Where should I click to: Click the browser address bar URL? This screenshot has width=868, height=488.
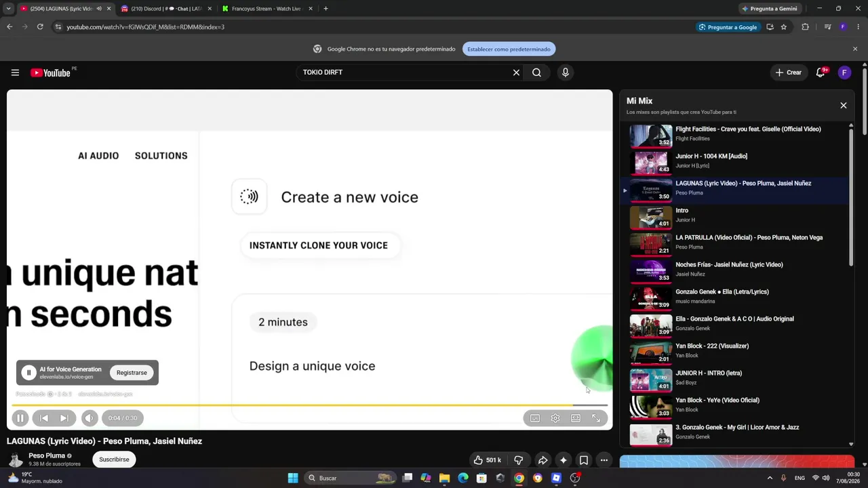pos(146,27)
